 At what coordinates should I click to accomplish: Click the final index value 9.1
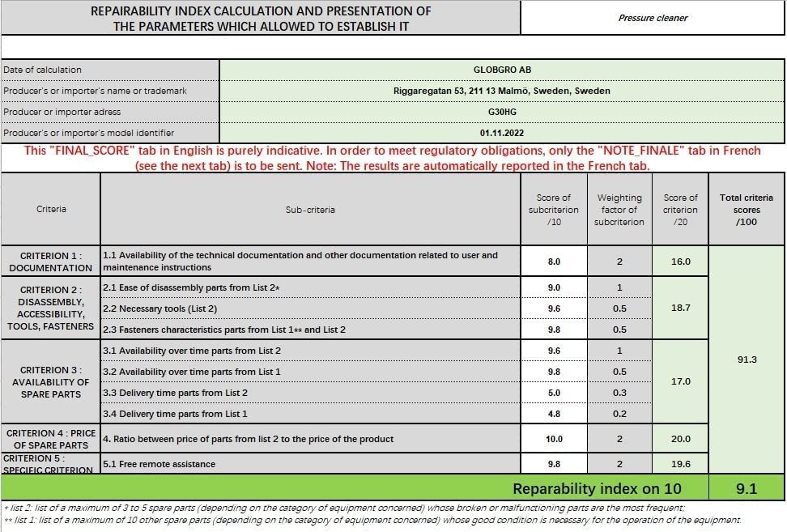[x=747, y=488]
